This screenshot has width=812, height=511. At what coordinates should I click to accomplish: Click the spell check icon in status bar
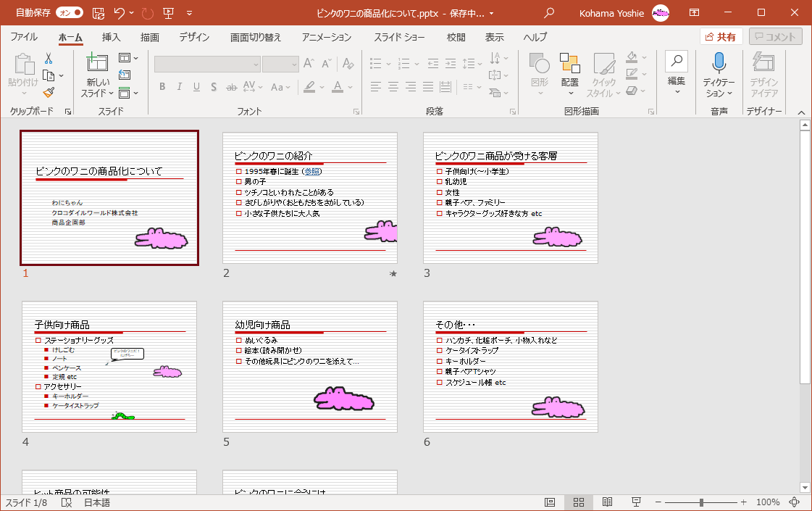point(67,503)
